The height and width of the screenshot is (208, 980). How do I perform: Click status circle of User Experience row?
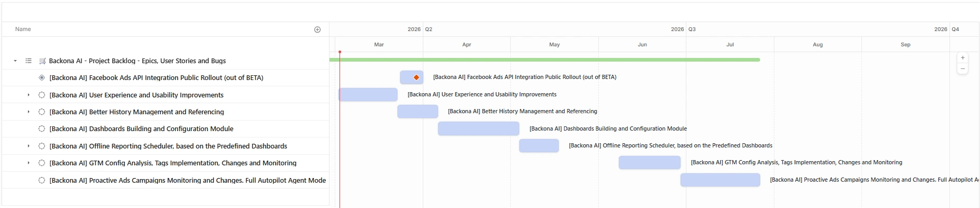(42, 95)
